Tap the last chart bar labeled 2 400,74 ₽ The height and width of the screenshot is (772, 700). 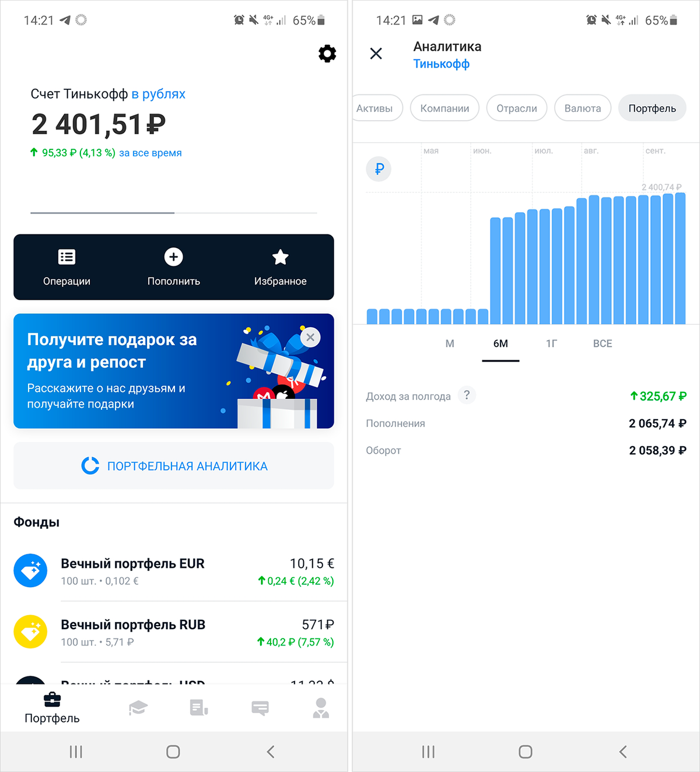click(680, 258)
